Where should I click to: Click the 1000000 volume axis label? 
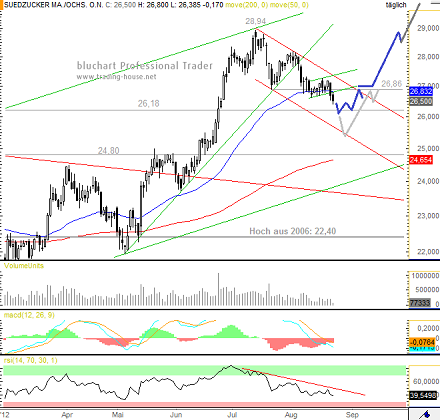click(x=425, y=276)
